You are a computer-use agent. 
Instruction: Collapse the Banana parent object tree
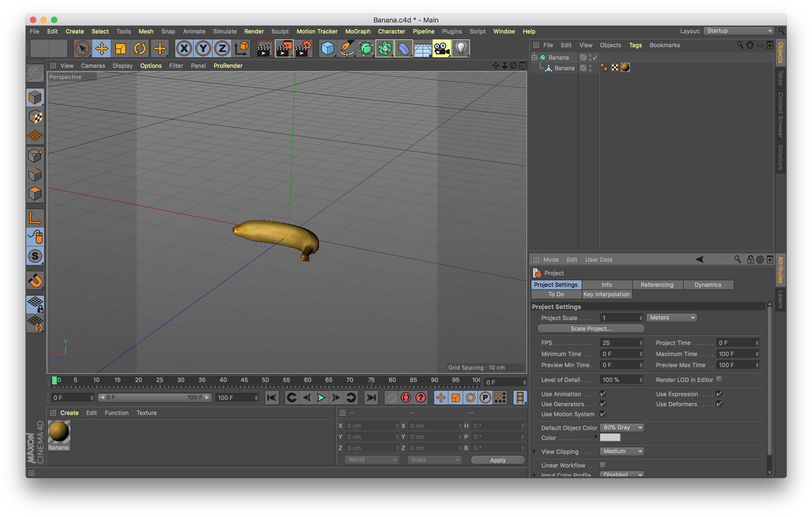pyautogui.click(x=535, y=57)
